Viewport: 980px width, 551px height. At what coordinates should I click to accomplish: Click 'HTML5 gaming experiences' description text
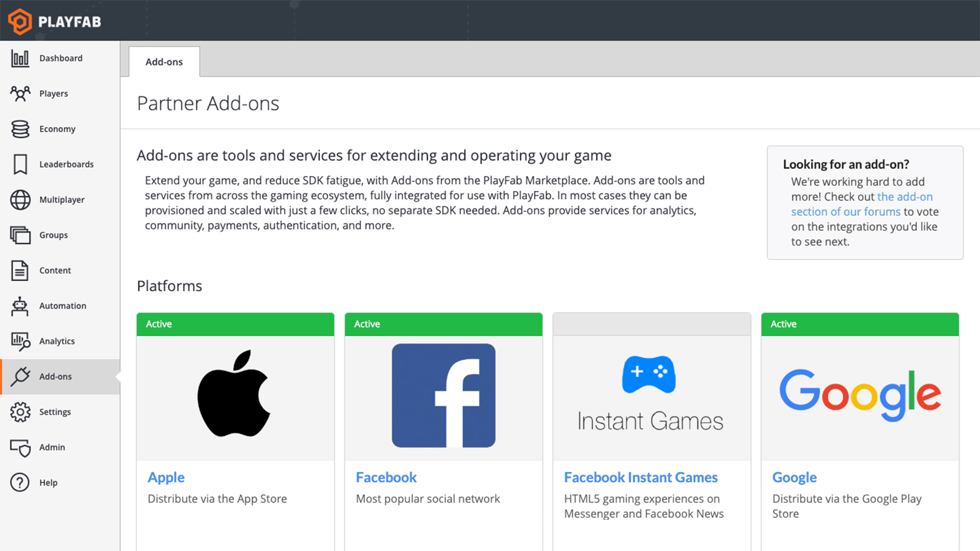pyautogui.click(x=644, y=506)
